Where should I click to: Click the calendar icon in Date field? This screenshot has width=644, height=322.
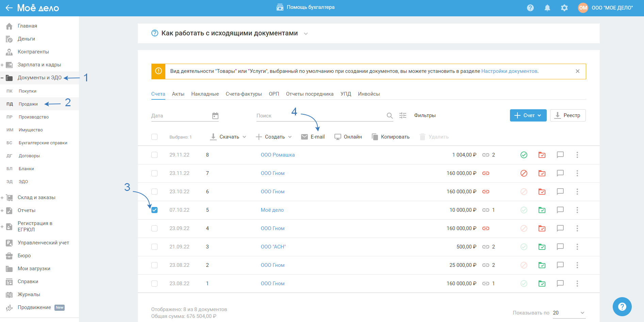tap(215, 116)
